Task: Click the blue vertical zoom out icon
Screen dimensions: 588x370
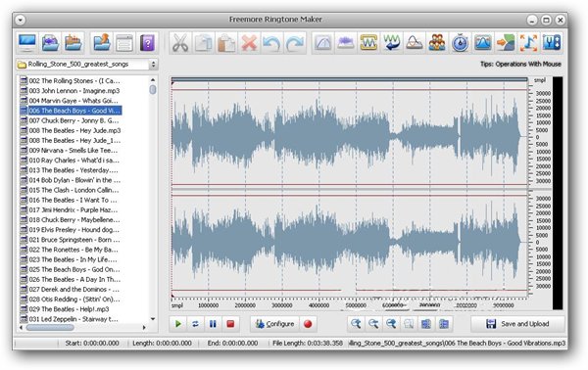Action: pyautogui.click(x=444, y=324)
